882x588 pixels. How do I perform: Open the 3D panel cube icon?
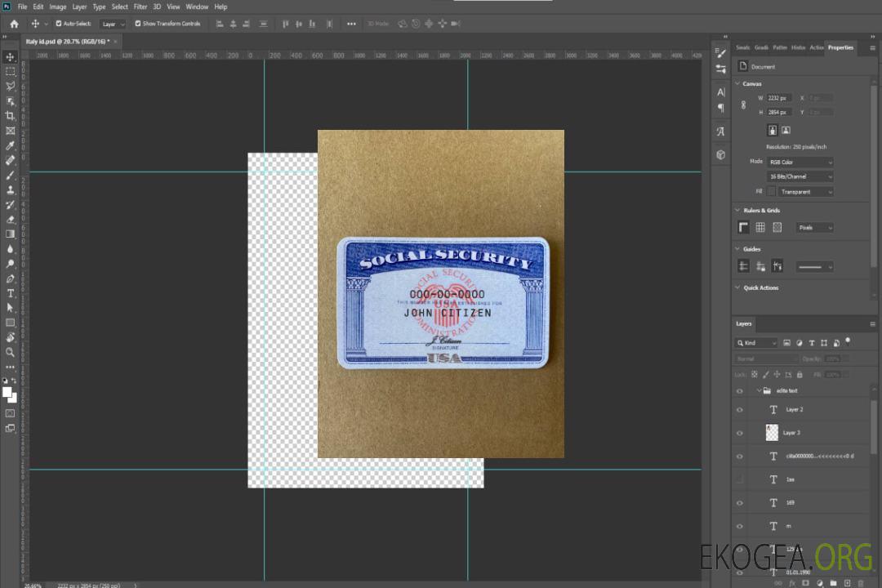coord(721,154)
